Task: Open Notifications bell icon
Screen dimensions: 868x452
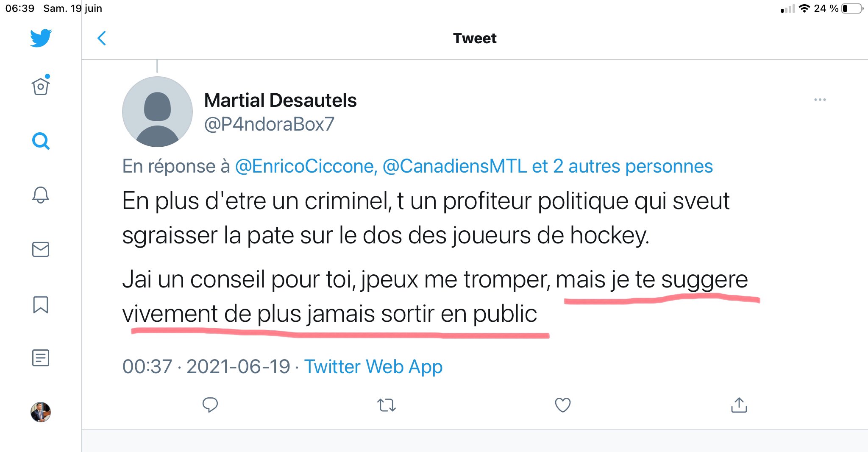Action: pos(41,195)
